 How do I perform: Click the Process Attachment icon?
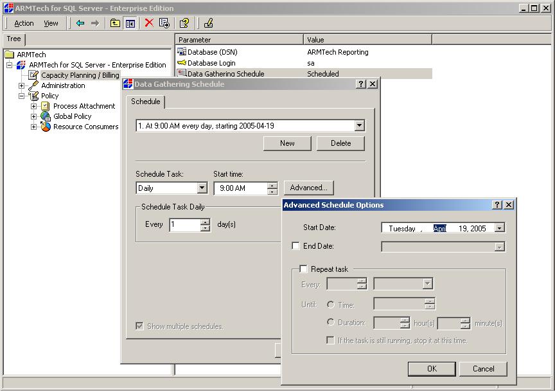46,106
